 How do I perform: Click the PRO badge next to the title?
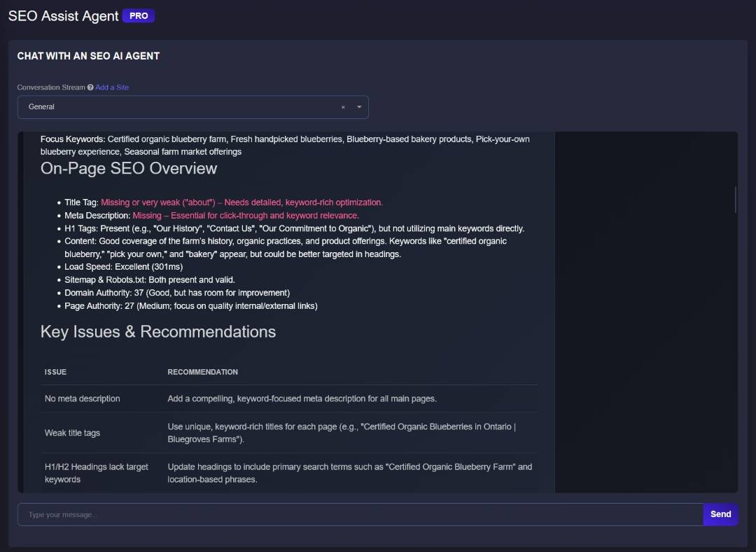[x=139, y=16]
